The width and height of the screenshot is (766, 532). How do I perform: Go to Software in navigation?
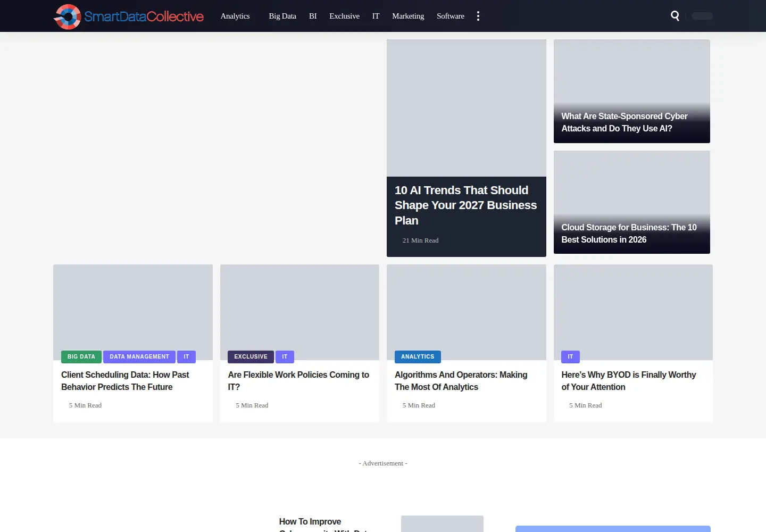coord(451,16)
